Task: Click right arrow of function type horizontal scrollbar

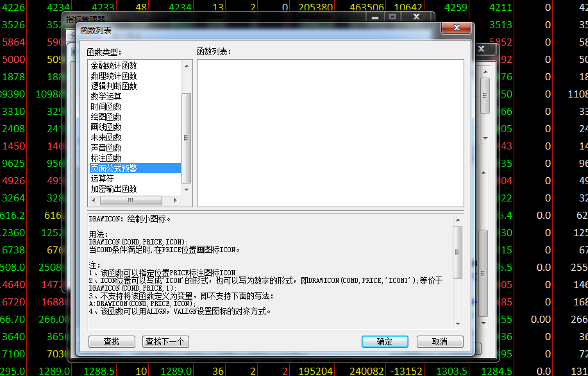Action: [x=177, y=201]
